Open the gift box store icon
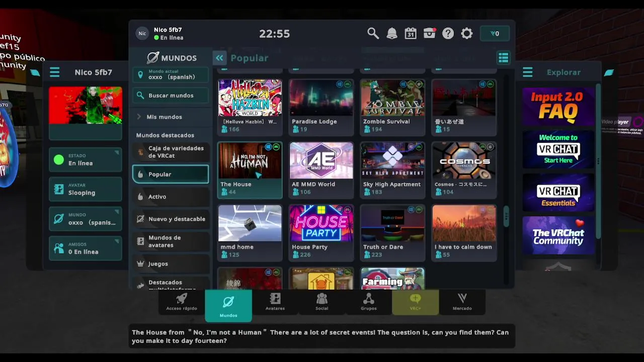 [429, 34]
